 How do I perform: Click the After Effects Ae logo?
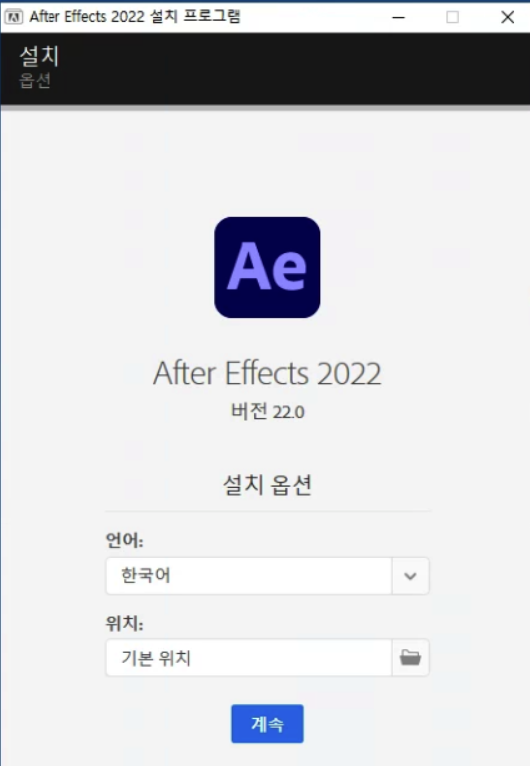coord(267,267)
